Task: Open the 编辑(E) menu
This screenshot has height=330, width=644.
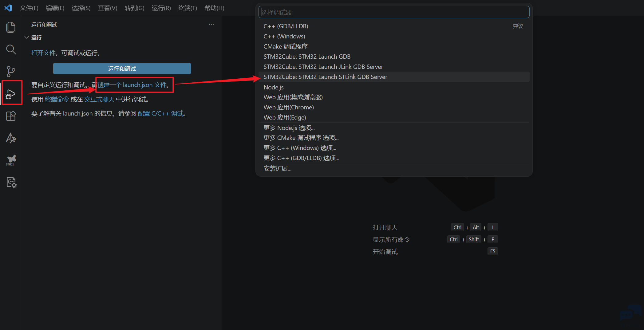Action: (x=55, y=8)
